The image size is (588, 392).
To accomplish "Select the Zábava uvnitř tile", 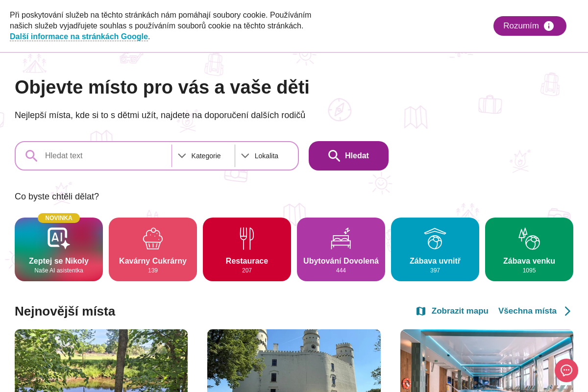I will coord(435,249).
